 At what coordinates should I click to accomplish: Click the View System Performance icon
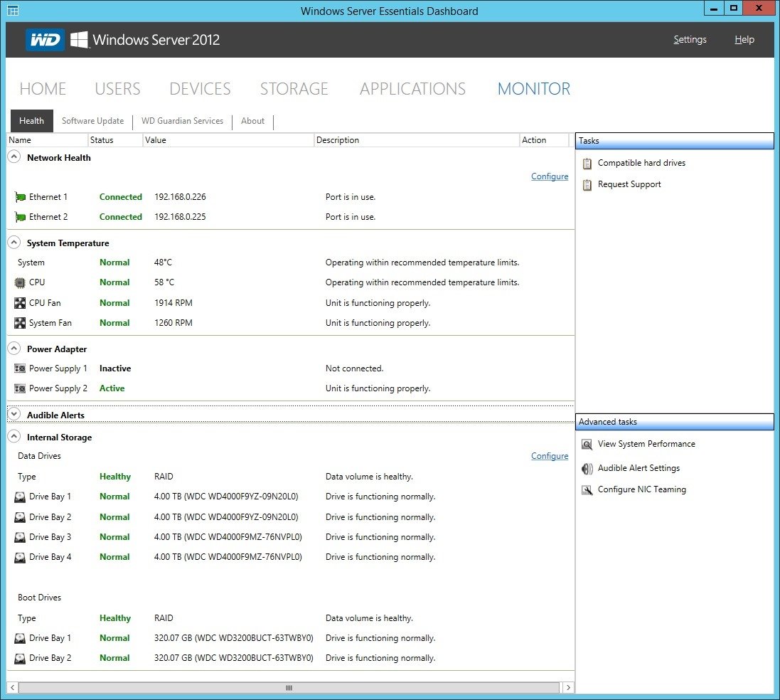tap(587, 444)
